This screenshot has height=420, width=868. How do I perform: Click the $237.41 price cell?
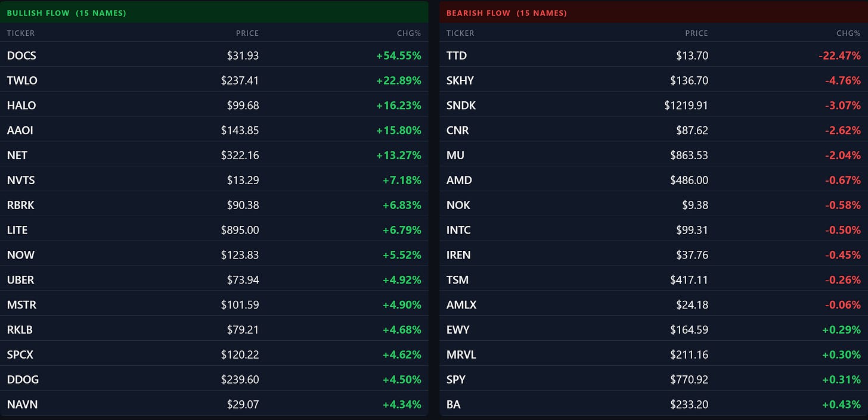point(240,80)
